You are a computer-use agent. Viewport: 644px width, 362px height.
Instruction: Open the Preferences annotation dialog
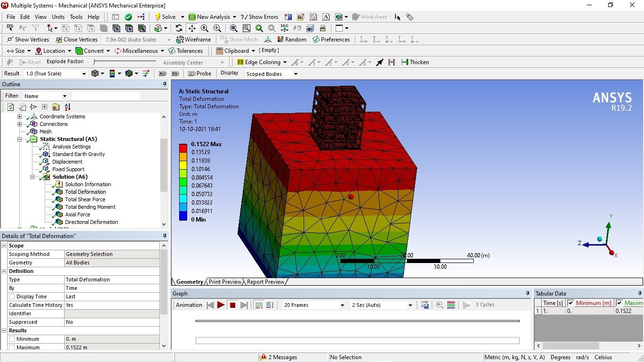pos(331,40)
